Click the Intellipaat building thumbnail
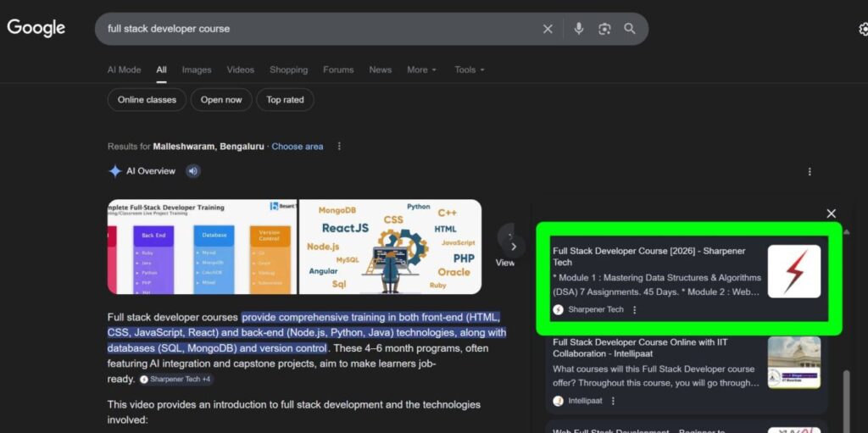The image size is (868, 433). pyautogui.click(x=793, y=363)
